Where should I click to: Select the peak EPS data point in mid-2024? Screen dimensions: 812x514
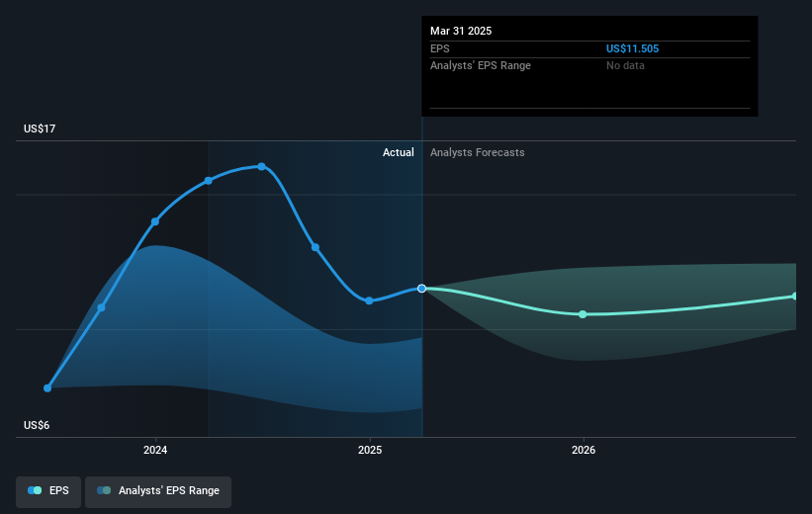pos(261,167)
